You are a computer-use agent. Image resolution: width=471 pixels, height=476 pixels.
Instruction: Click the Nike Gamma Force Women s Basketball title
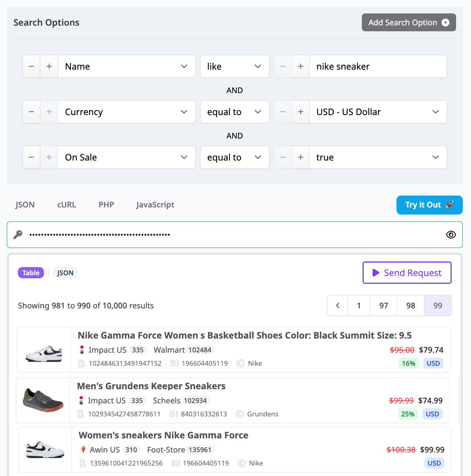pyautogui.click(x=244, y=335)
